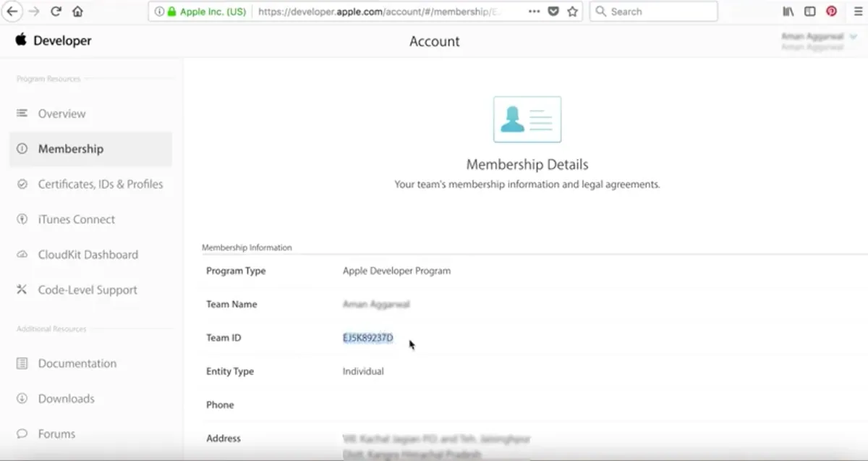Toggle the browser sidebar icon

tap(810, 12)
